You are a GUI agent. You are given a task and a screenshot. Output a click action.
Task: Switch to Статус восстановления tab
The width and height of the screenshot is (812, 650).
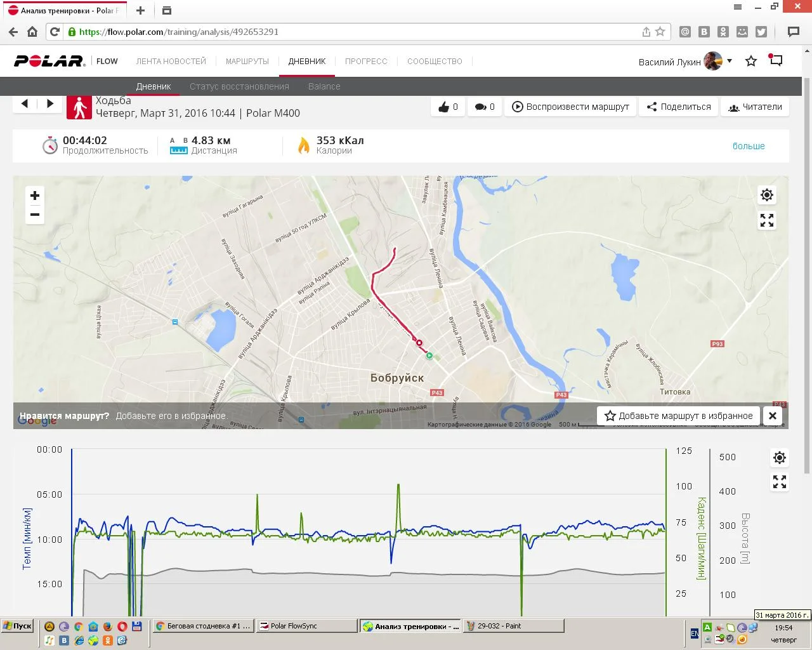(x=239, y=86)
